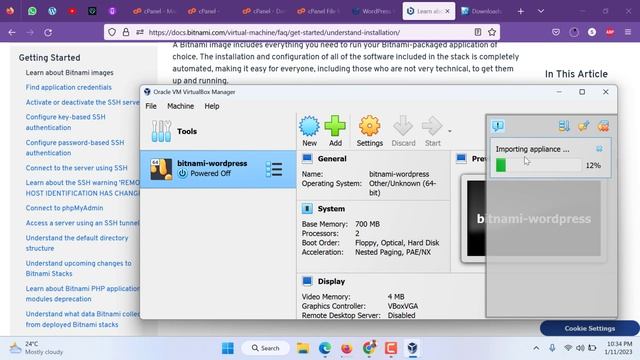Click the site padlock icon

pos(126,32)
